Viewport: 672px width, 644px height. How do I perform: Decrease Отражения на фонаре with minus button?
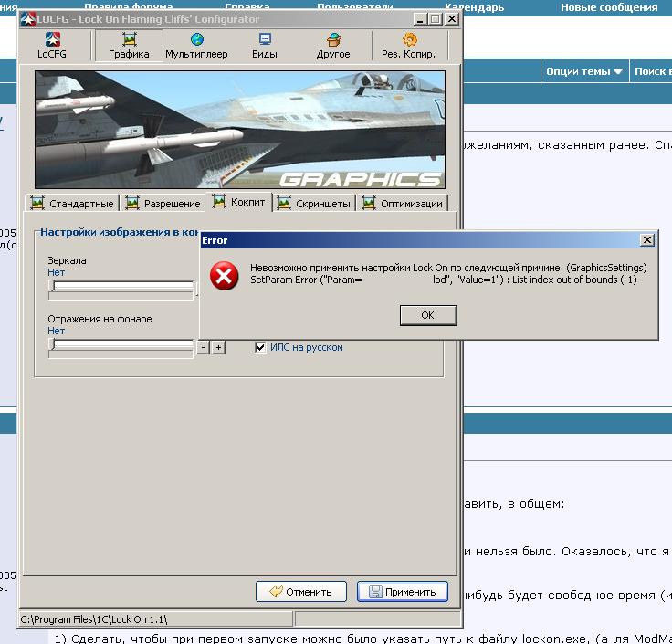pyautogui.click(x=203, y=347)
